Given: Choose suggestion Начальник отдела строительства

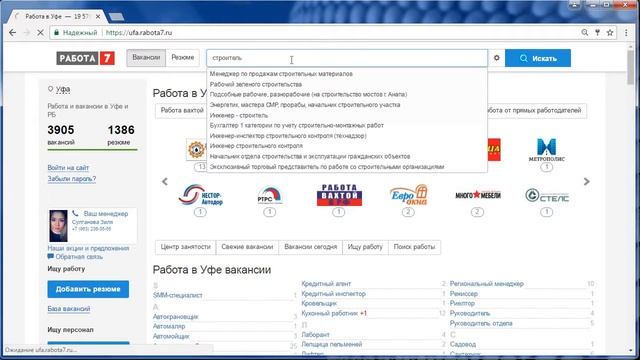Looking at the screenshot, I should point(309,156).
